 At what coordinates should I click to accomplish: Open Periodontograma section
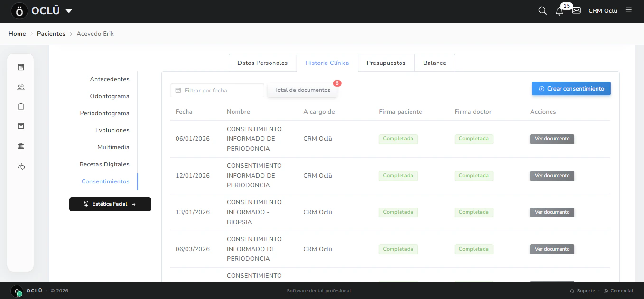pos(104,113)
